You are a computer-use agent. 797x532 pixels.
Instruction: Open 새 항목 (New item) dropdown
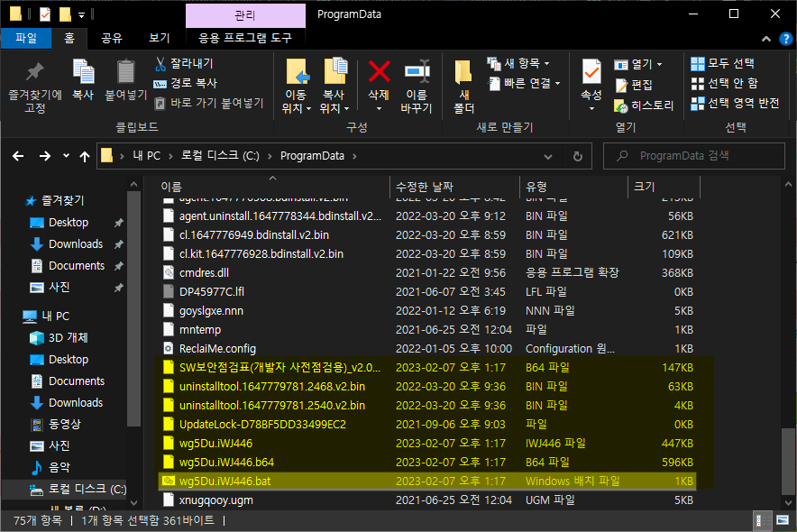coord(518,63)
